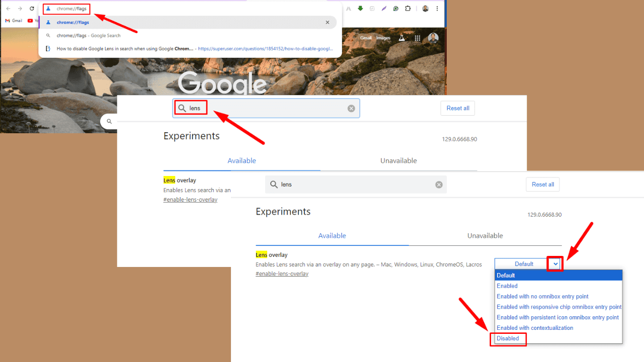Choose the highlighted Default option in dropdown list

click(x=558, y=275)
